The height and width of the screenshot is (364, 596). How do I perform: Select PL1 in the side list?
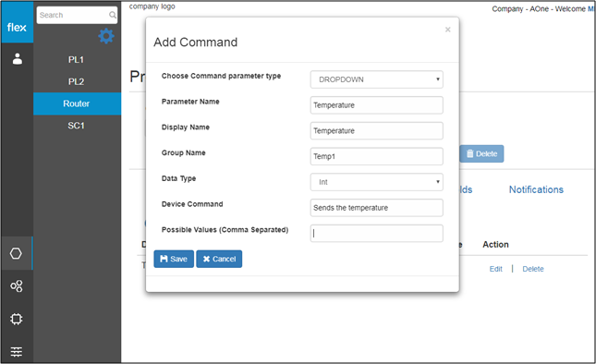click(78, 60)
